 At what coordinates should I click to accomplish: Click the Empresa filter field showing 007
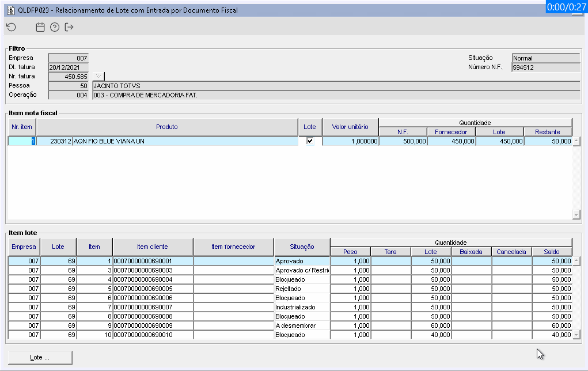tap(68, 58)
